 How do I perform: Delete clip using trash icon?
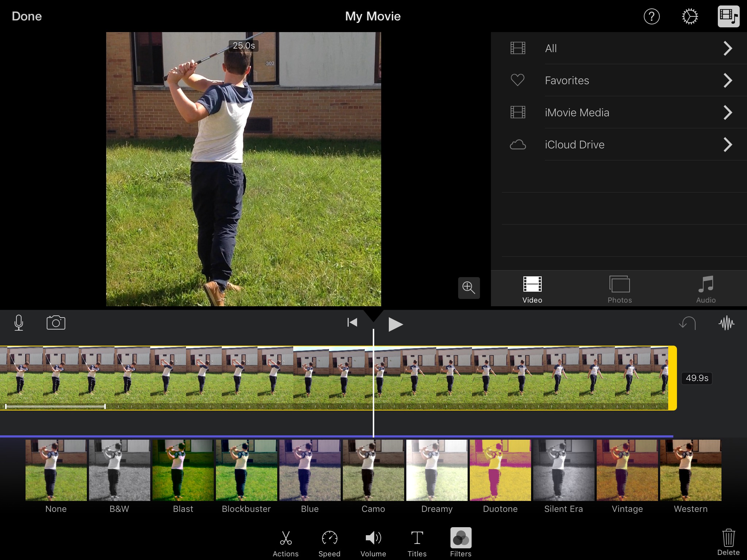(728, 542)
